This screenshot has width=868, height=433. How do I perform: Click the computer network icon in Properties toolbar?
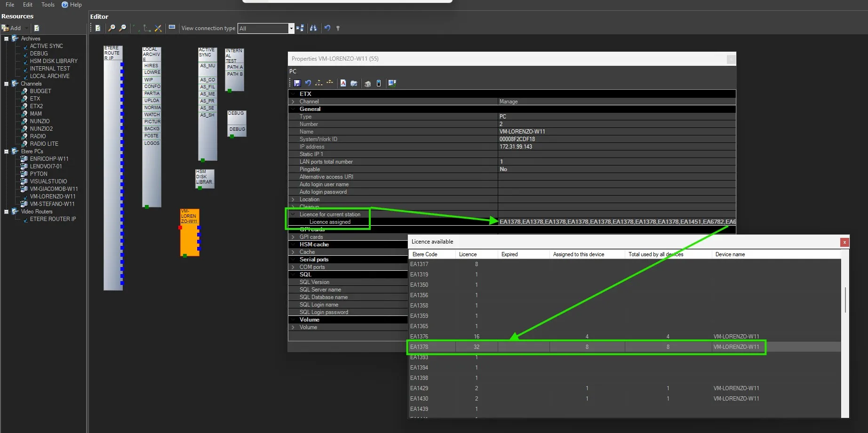(392, 83)
